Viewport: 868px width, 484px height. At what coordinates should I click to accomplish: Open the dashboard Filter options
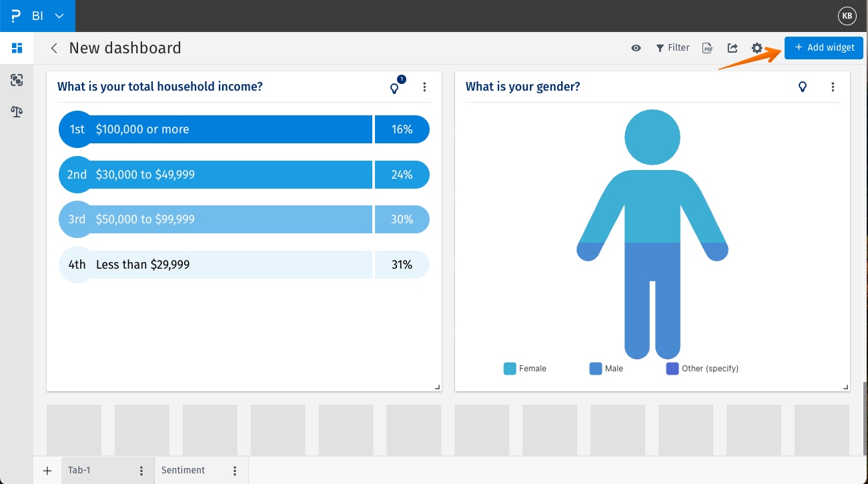(673, 47)
